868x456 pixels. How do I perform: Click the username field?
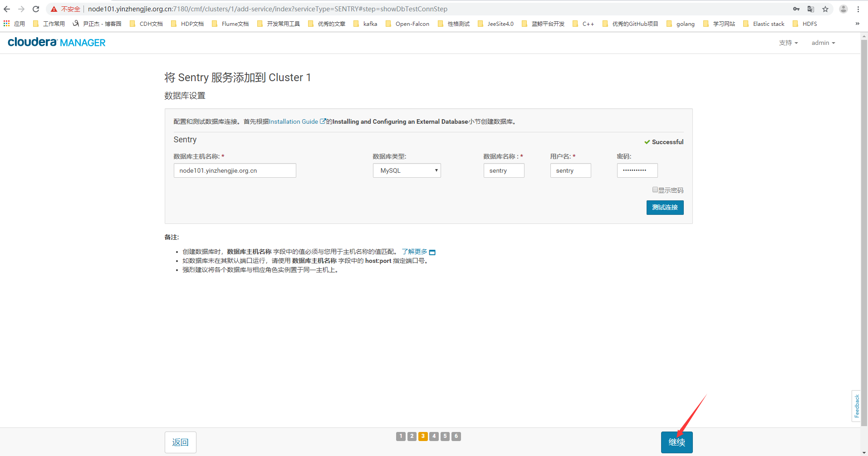[570, 170]
